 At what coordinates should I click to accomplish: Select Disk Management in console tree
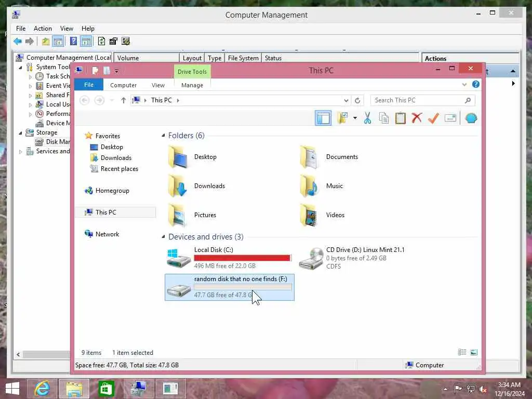click(53, 141)
